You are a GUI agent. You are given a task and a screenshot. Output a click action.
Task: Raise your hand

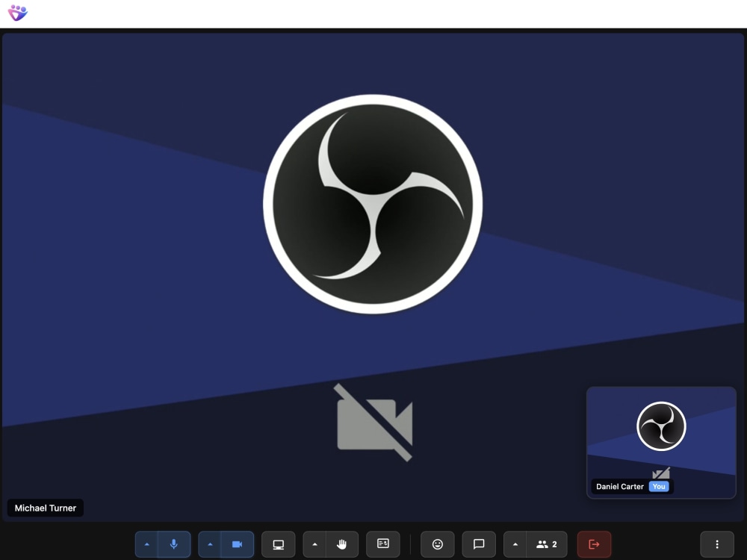click(341, 544)
